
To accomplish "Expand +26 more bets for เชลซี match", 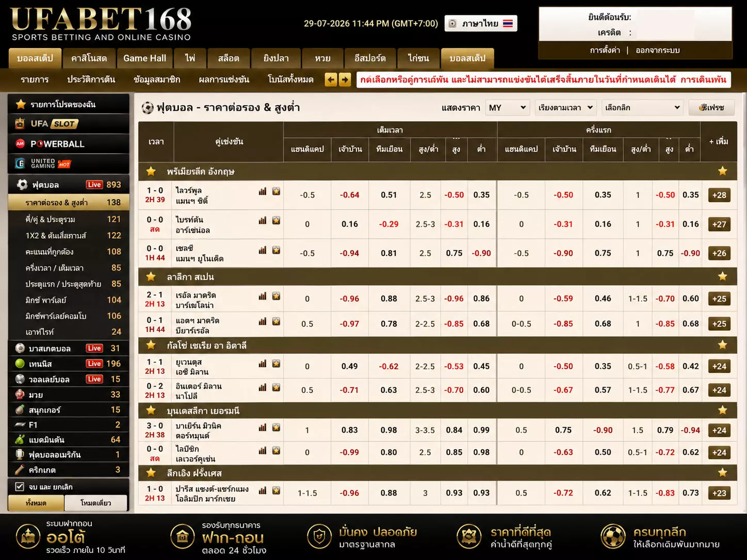I will pyautogui.click(x=719, y=253).
